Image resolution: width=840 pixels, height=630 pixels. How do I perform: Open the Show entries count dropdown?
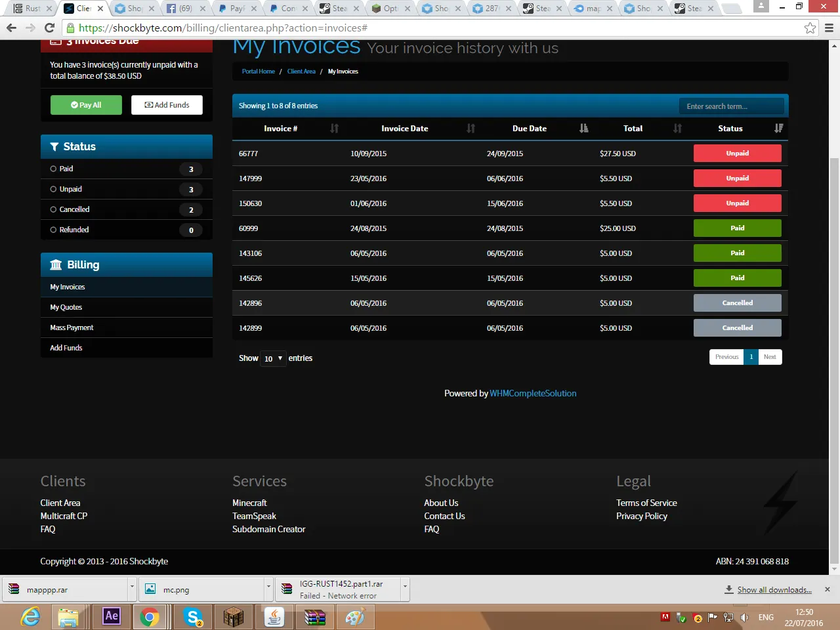[x=273, y=358]
